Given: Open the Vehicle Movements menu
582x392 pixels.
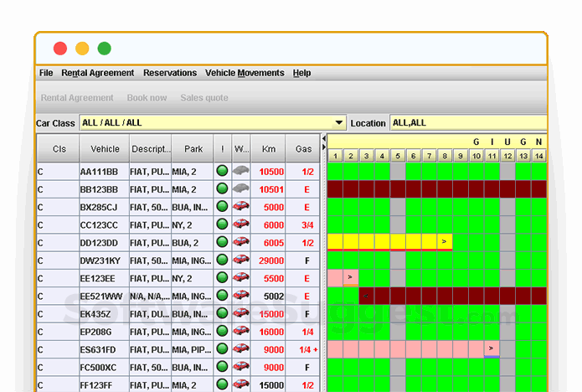Looking at the screenshot, I should click(245, 73).
